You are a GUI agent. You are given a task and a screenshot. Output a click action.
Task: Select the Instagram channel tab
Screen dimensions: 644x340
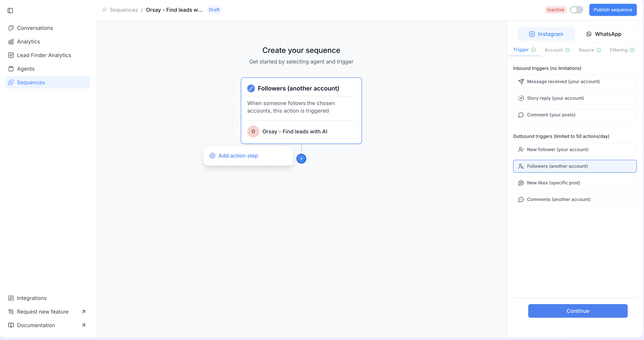(x=546, y=34)
